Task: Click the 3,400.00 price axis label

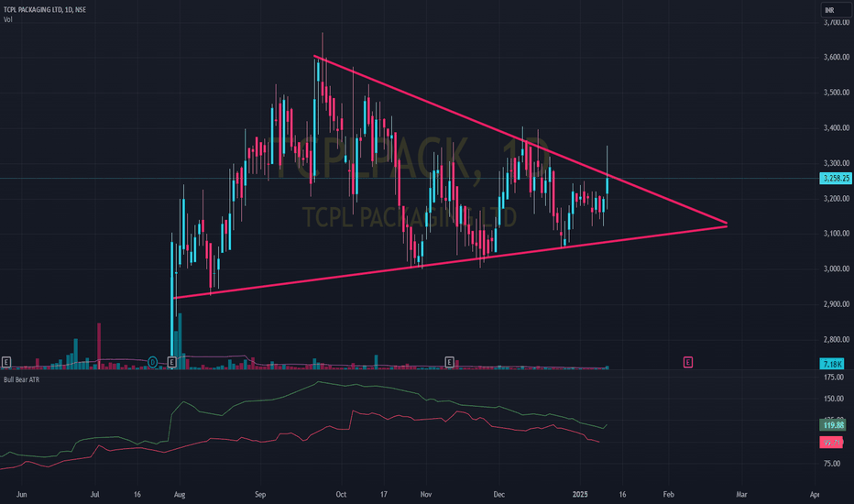Action: pyautogui.click(x=836, y=128)
